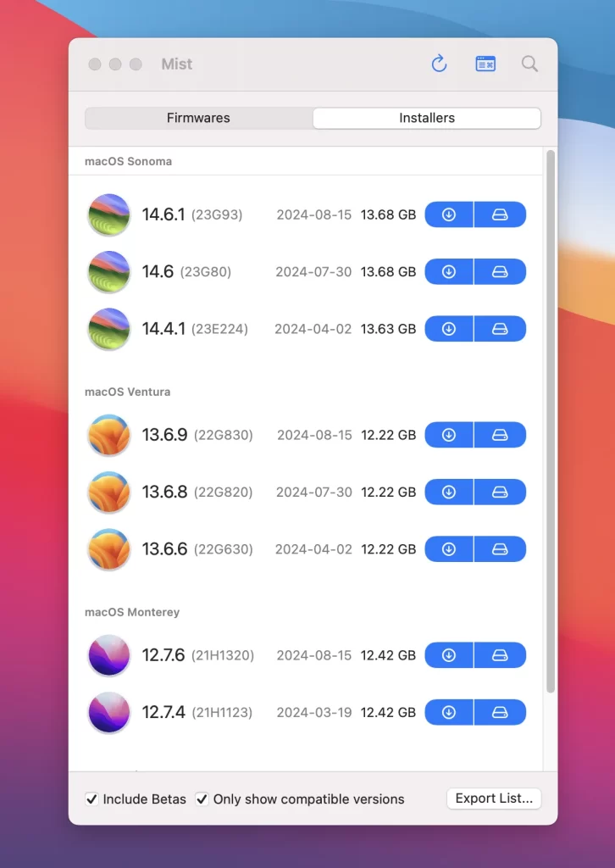
Task: Switch to the Firmwares tab
Action: pos(198,118)
